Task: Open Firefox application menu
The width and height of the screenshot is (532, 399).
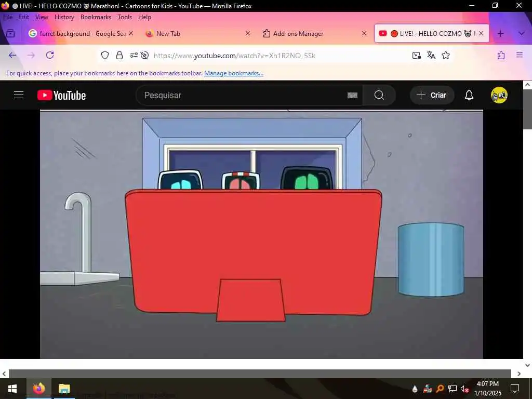Action: point(520,55)
